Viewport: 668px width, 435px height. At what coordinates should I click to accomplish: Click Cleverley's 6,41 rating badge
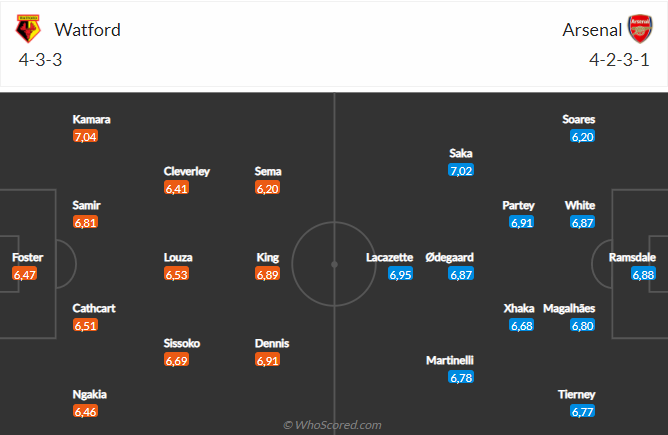(x=177, y=188)
